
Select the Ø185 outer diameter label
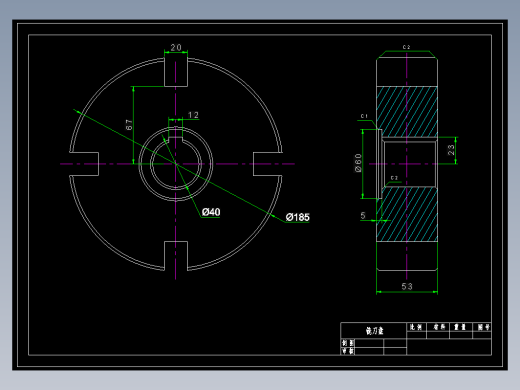point(297,217)
